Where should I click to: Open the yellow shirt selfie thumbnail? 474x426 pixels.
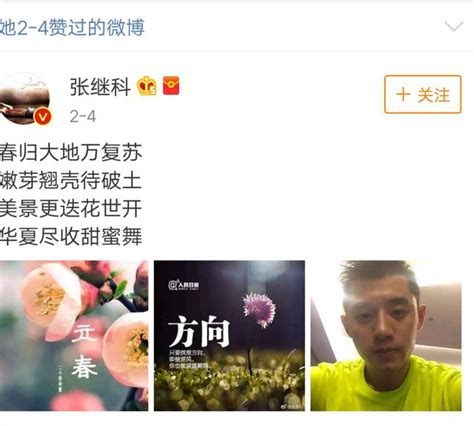386,336
